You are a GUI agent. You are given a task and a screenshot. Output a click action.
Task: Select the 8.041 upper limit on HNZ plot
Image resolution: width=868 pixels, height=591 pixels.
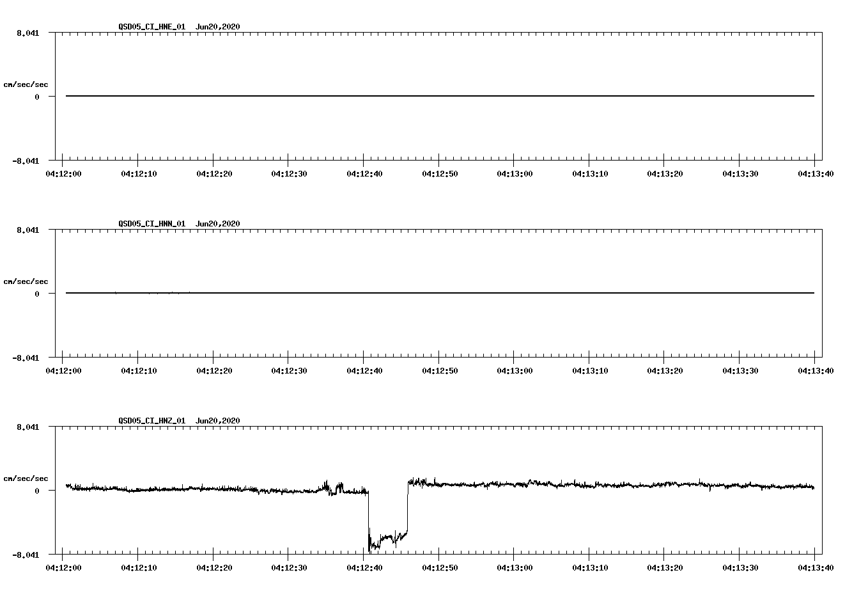click(x=28, y=427)
